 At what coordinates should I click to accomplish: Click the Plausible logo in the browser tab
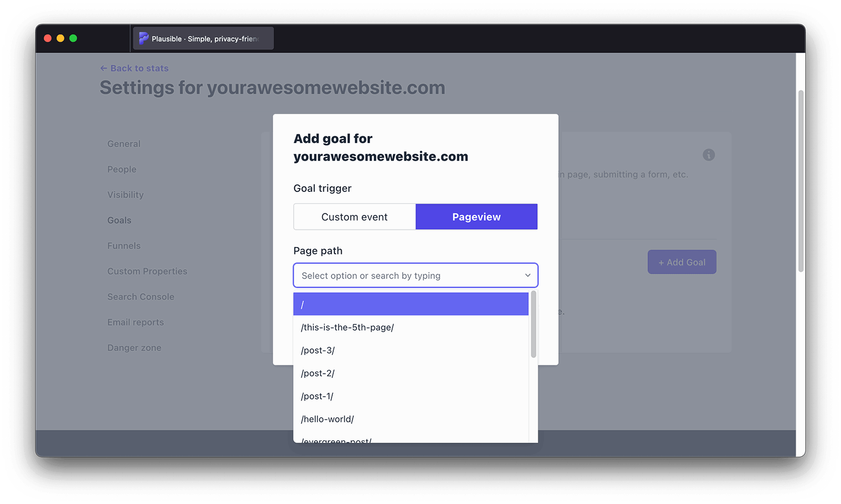[143, 38]
